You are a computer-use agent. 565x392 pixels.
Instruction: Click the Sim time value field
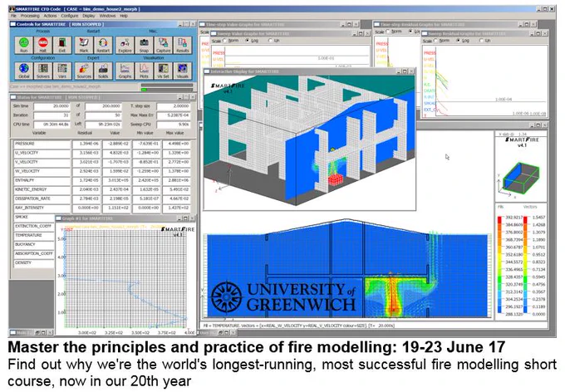52,106
